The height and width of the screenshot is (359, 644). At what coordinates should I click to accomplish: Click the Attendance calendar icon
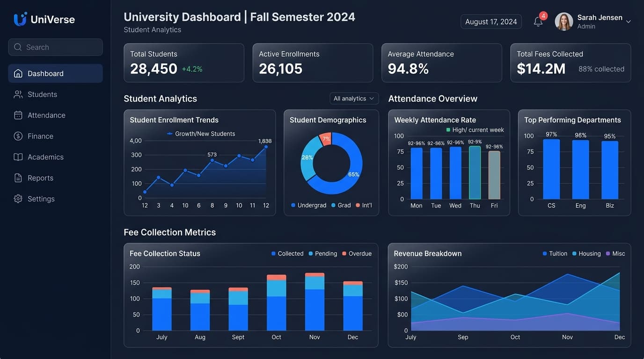pos(18,115)
